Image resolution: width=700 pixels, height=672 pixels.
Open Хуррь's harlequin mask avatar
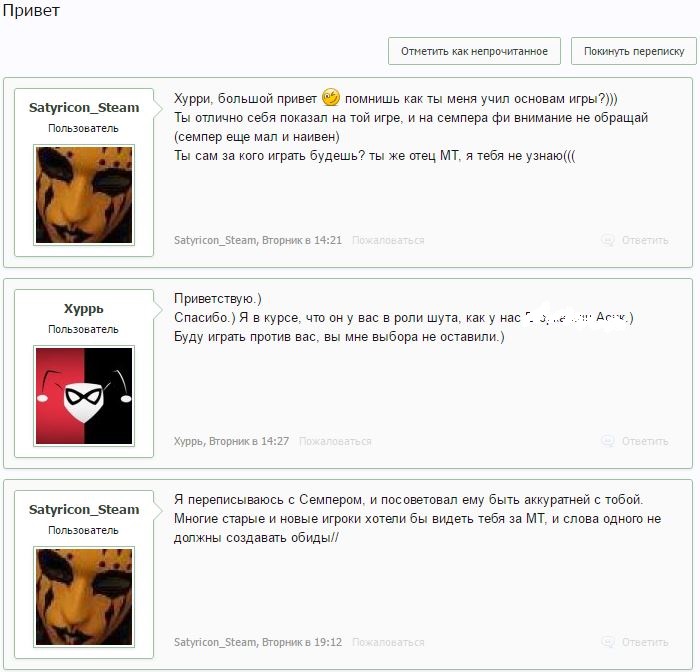click(84, 396)
